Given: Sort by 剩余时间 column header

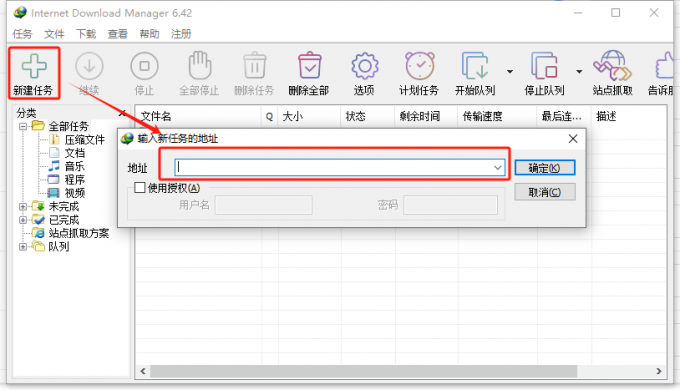Looking at the screenshot, I should (426, 116).
